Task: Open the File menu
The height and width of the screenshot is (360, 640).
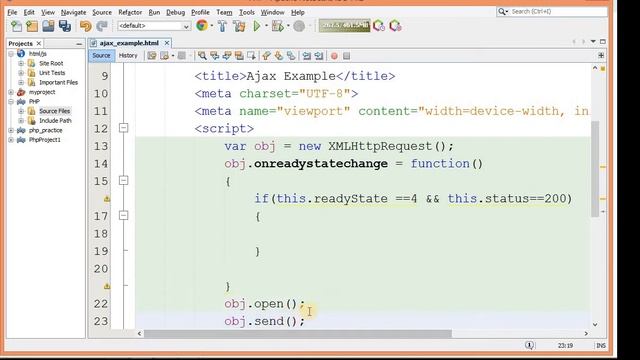Action: point(12,12)
